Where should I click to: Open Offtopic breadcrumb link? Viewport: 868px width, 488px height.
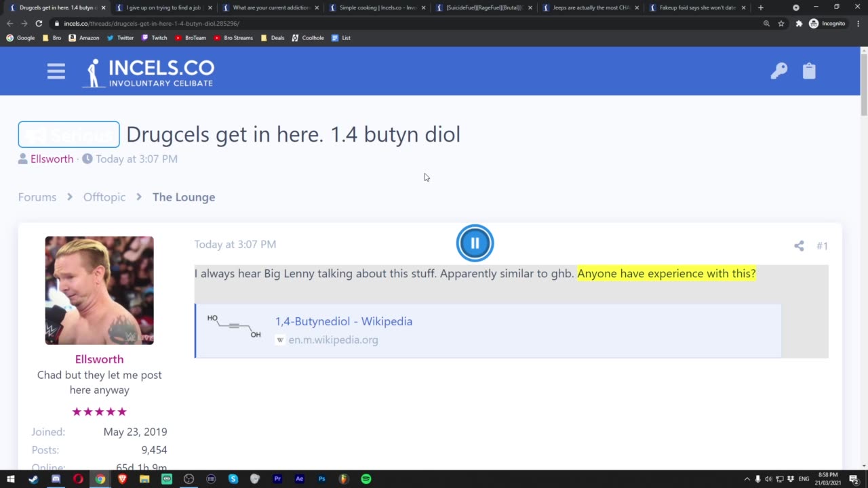click(104, 197)
